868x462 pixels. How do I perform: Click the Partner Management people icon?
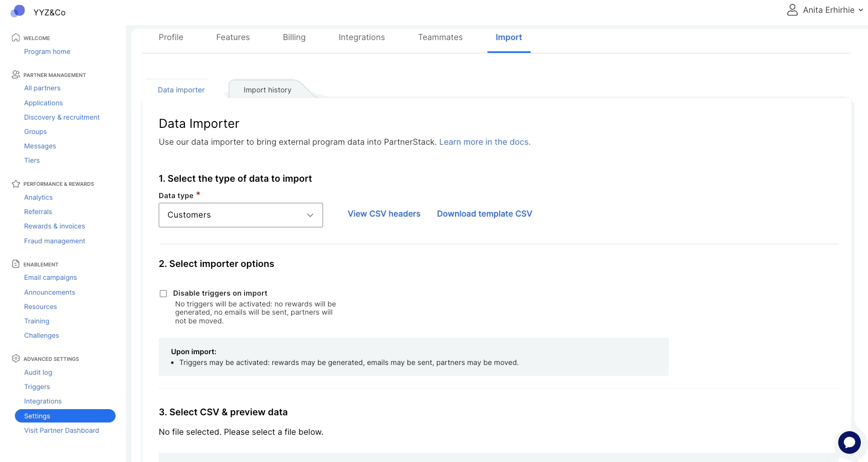[x=16, y=74]
